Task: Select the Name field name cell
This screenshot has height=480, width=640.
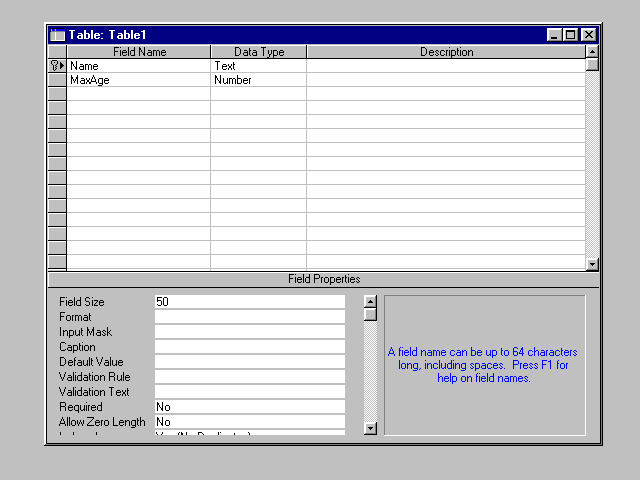Action: (138, 66)
